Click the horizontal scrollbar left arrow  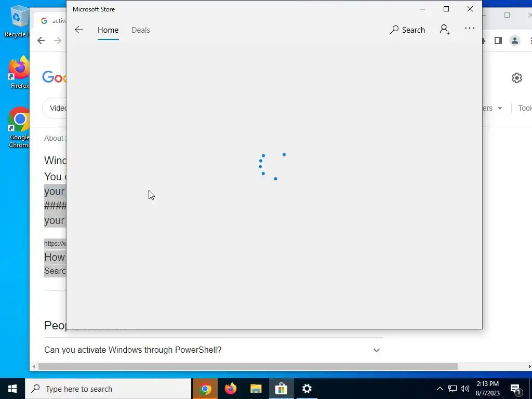pos(34,367)
